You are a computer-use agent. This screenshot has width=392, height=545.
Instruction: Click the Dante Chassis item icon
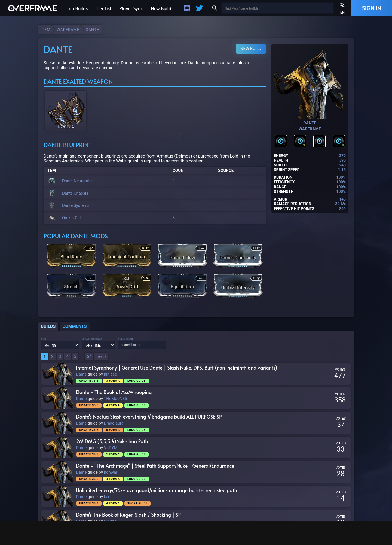click(x=52, y=193)
